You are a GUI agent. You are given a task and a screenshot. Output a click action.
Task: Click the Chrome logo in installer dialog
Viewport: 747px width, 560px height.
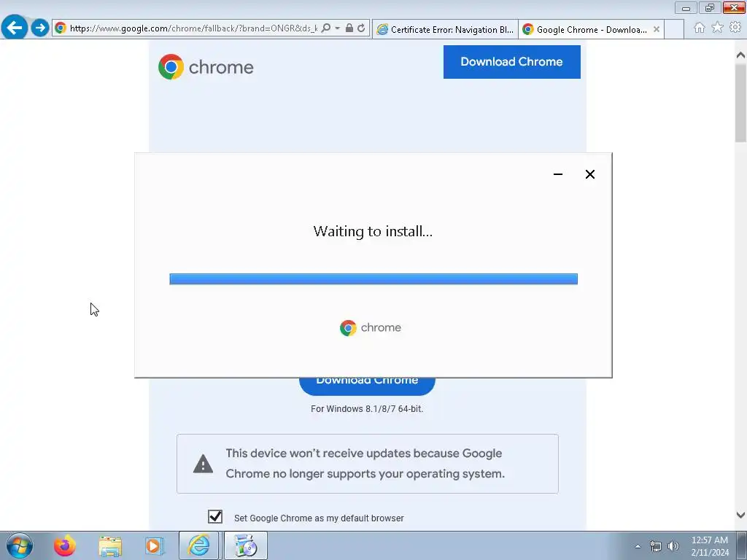point(370,328)
